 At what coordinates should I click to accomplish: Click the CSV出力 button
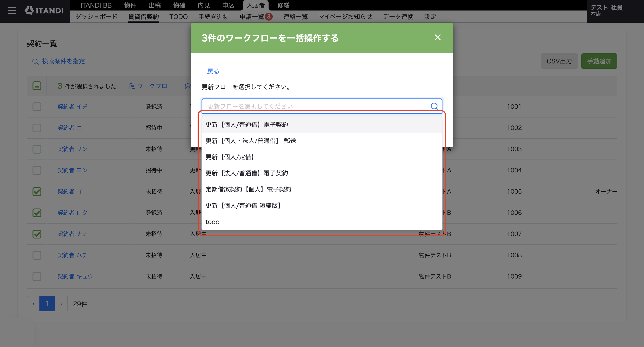coord(559,61)
